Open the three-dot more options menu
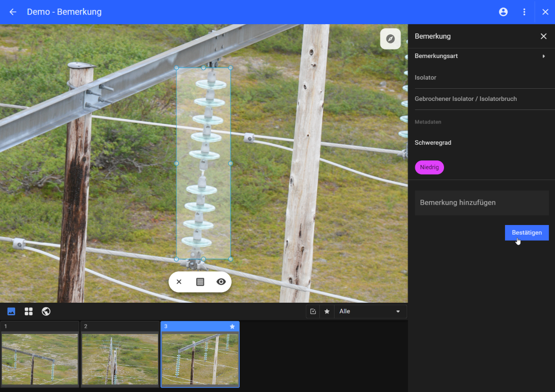Screen dimensions: 555x392 524,12
